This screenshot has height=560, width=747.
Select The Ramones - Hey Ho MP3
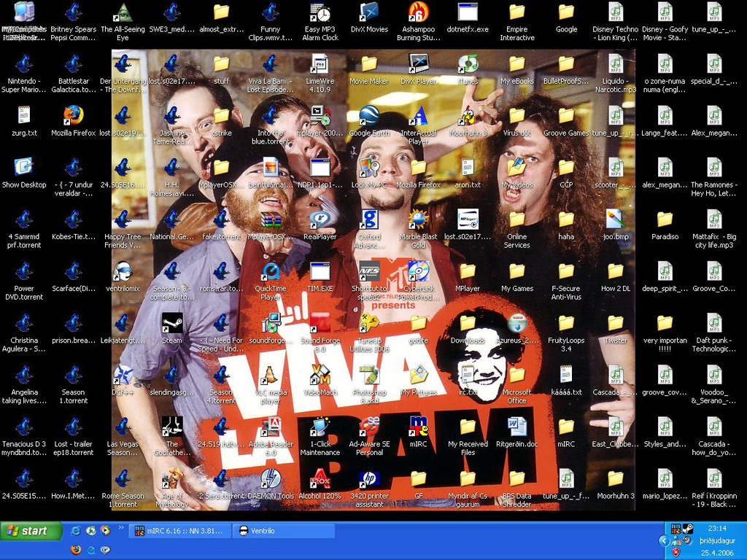coord(714,177)
